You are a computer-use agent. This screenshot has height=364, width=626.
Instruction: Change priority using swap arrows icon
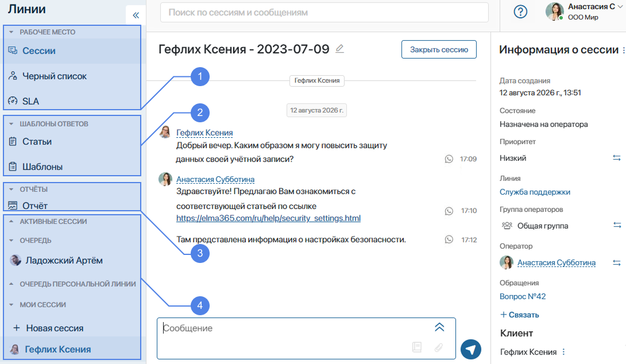click(x=617, y=158)
